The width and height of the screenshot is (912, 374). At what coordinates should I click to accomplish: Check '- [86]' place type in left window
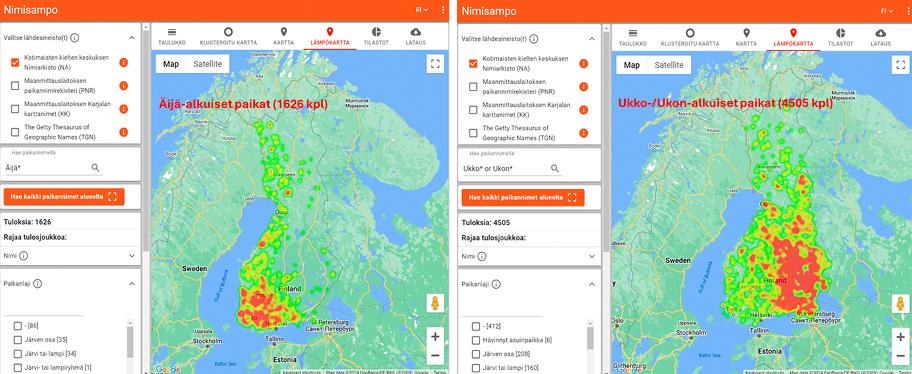[18, 326]
